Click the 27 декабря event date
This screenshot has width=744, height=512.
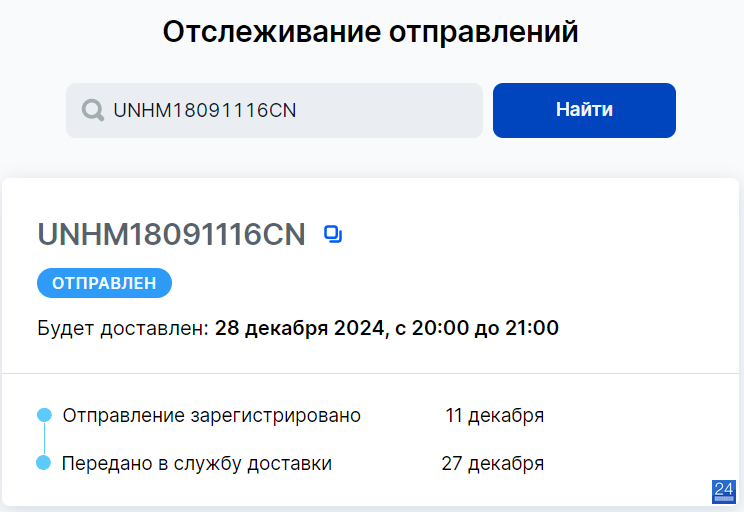pyautogui.click(x=493, y=464)
